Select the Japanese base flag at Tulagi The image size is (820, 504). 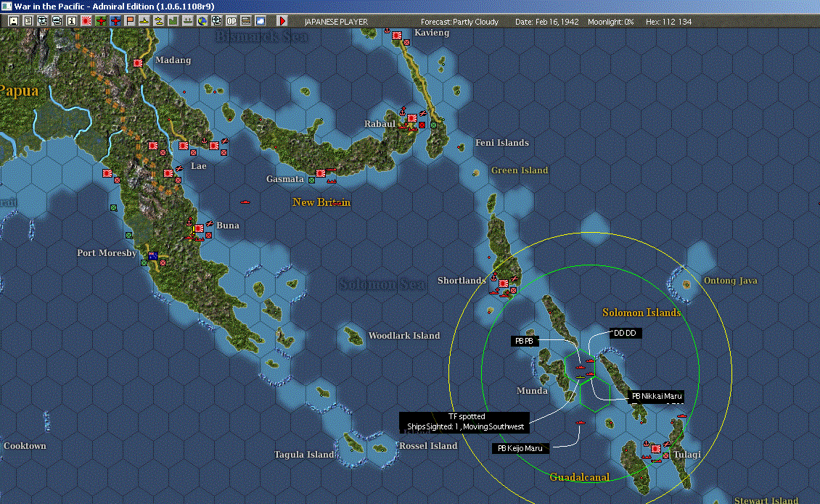pos(656,449)
